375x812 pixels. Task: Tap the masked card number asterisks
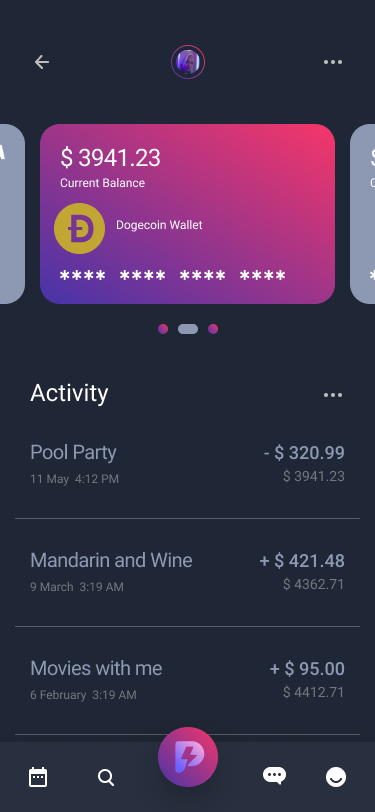click(172, 276)
